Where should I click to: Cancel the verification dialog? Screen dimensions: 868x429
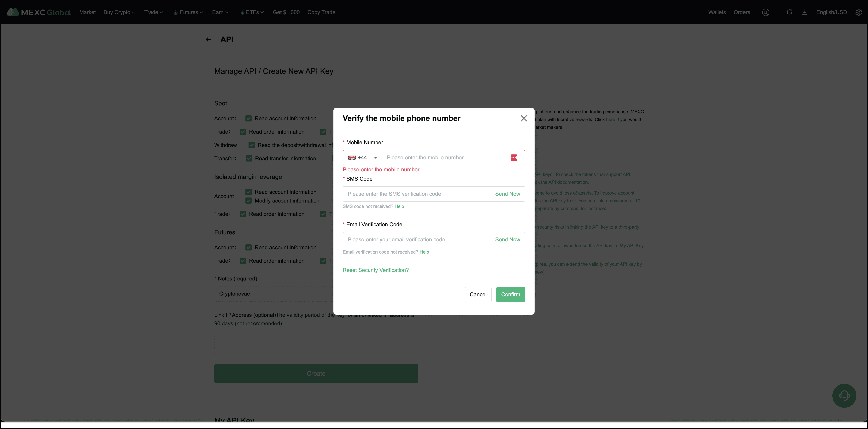click(x=478, y=295)
